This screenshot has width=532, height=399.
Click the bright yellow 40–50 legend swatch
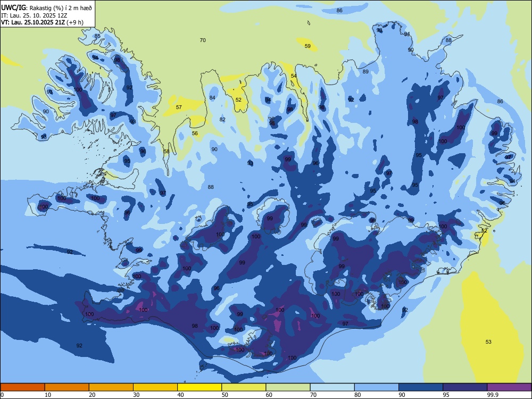(199, 387)
